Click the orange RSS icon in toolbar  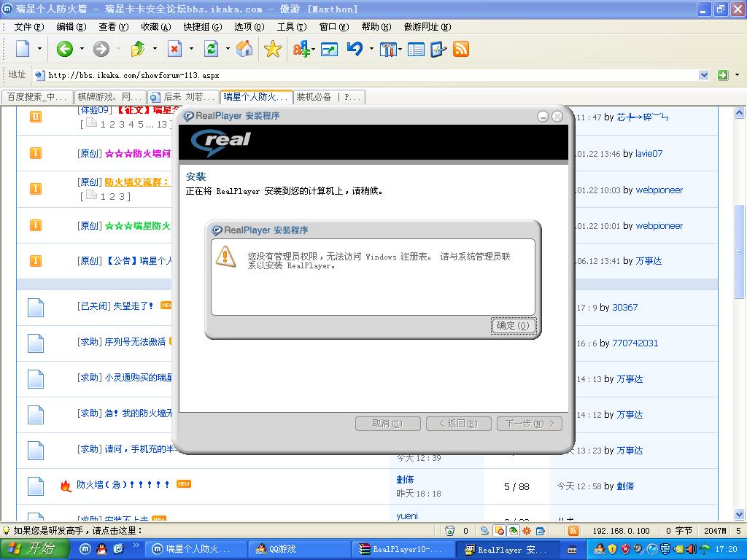(461, 49)
